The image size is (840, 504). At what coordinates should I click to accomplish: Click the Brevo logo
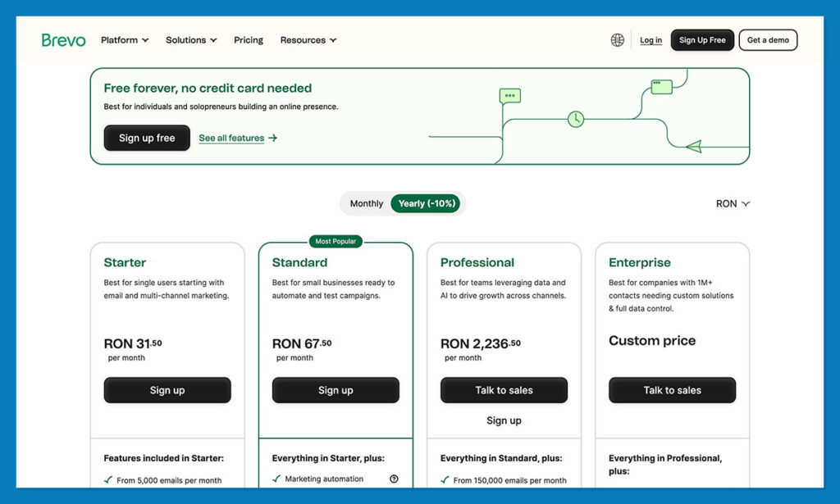coord(63,39)
